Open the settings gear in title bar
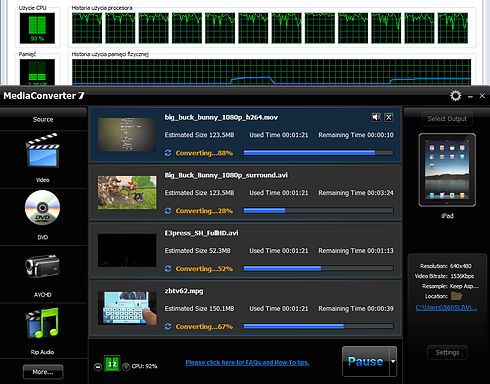Viewport: 490px width, 384px height. click(455, 96)
